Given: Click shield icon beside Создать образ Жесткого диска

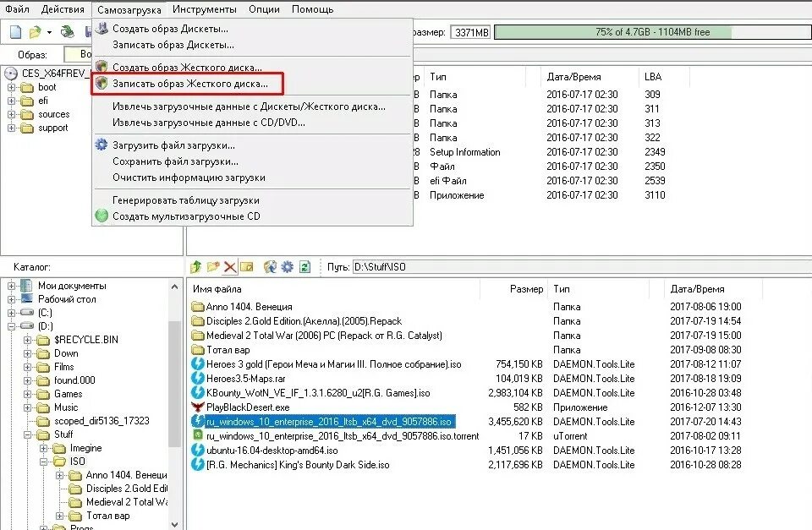Looking at the screenshot, I should point(102,67).
